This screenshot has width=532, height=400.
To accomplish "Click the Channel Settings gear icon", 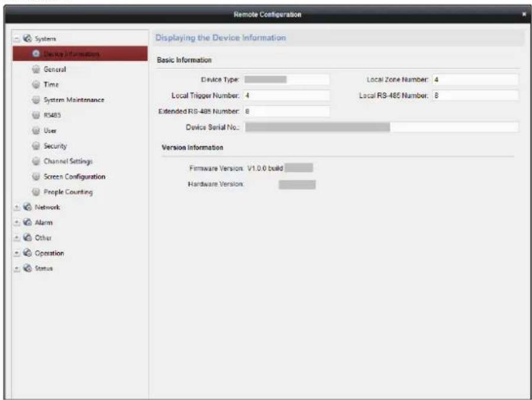I will pyautogui.click(x=36, y=161).
